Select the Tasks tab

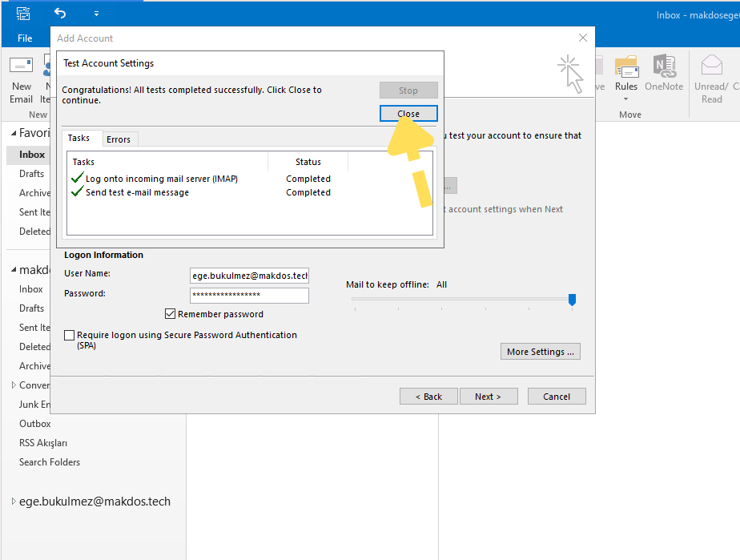coord(78,138)
